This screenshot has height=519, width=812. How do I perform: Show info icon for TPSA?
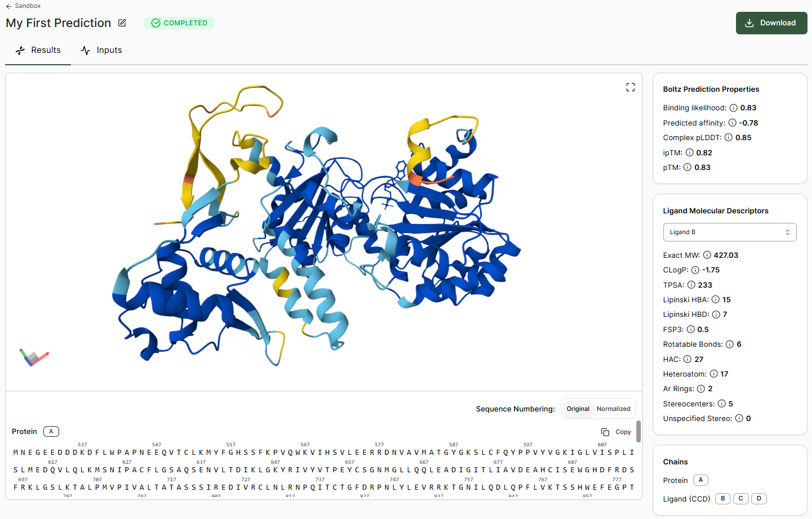click(691, 285)
